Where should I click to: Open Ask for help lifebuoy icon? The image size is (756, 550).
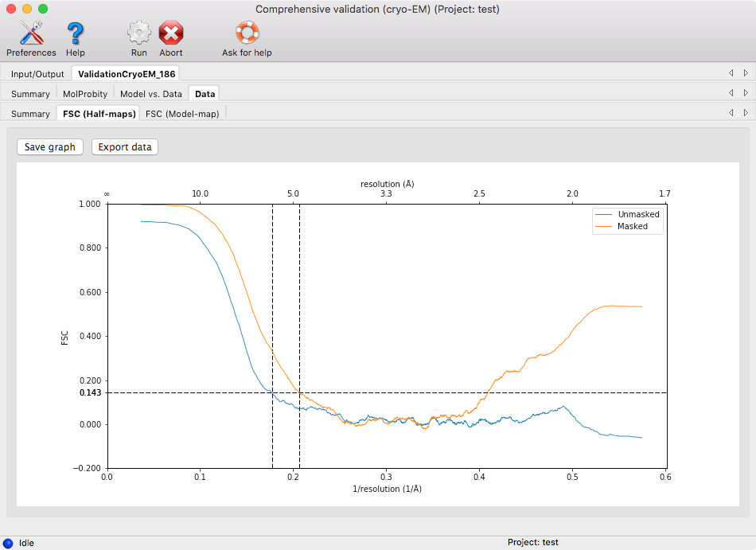click(x=247, y=34)
